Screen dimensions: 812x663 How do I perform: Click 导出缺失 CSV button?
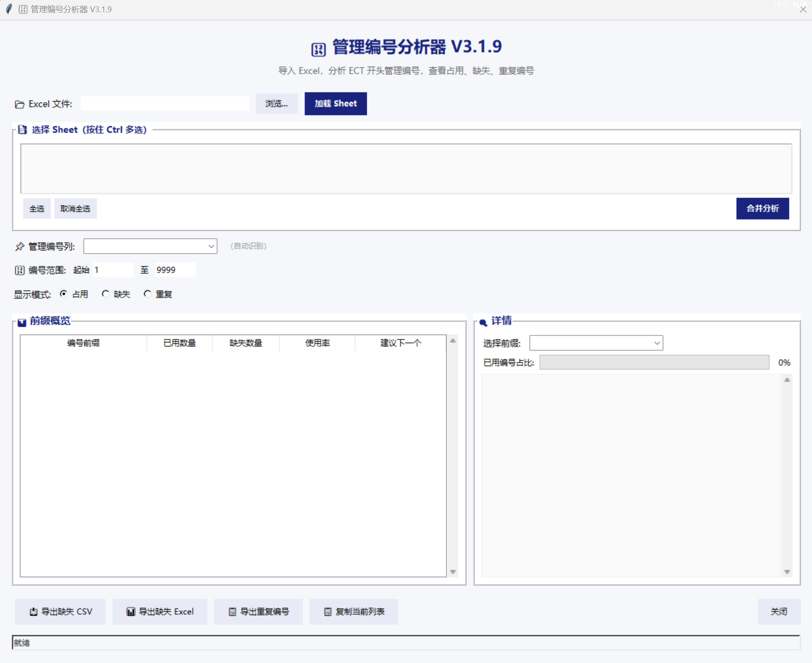click(x=60, y=612)
